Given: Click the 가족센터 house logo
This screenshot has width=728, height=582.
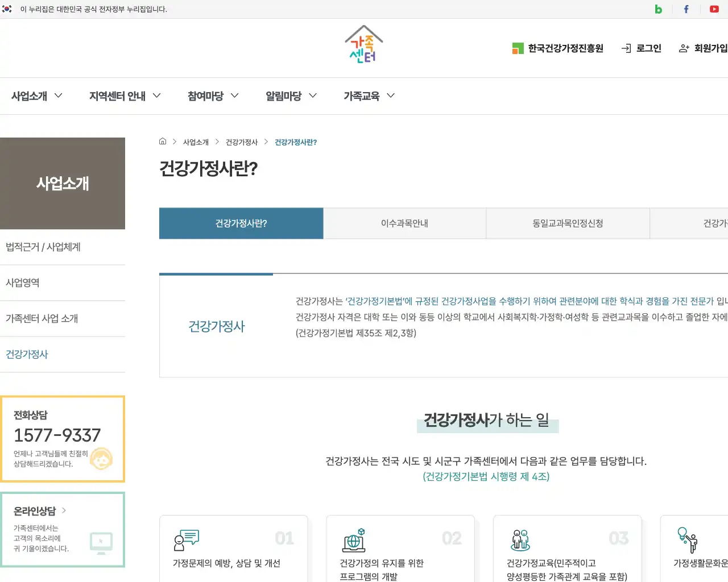Looking at the screenshot, I should point(364,44).
